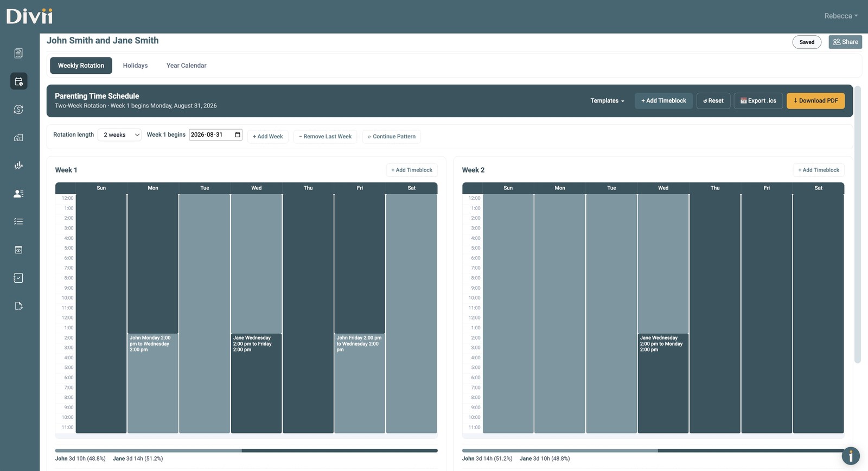Add a timeblock to Week 2
Viewport: 868px width, 471px height.
point(819,170)
